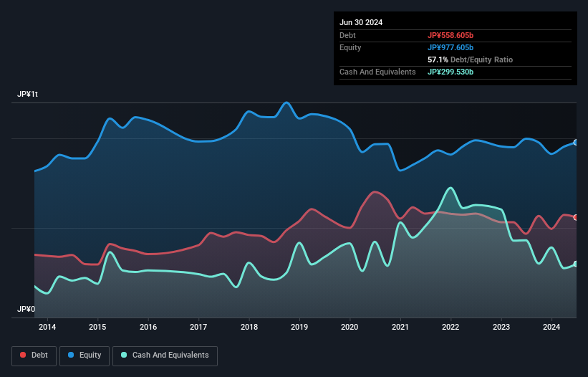Click the 2015 x-axis label
The height and width of the screenshot is (377, 588).
tap(97, 327)
